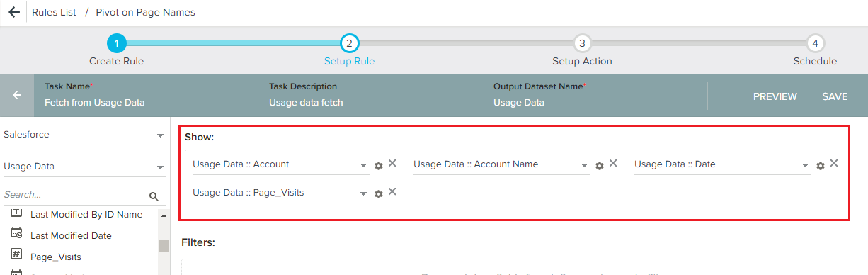Image resolution: width=868 pixels, height=275 pixels.
Task: Select step 1 Create Rule
Action: (x=116, y=44)
